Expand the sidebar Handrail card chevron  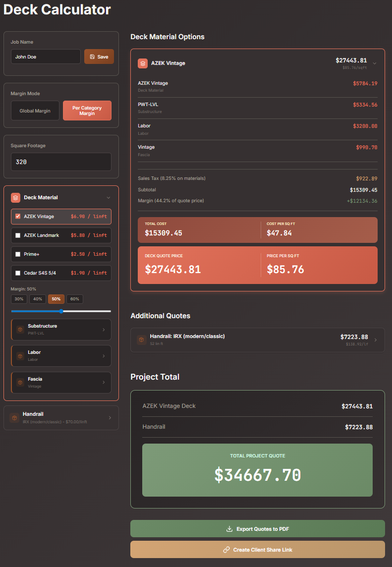110,418
